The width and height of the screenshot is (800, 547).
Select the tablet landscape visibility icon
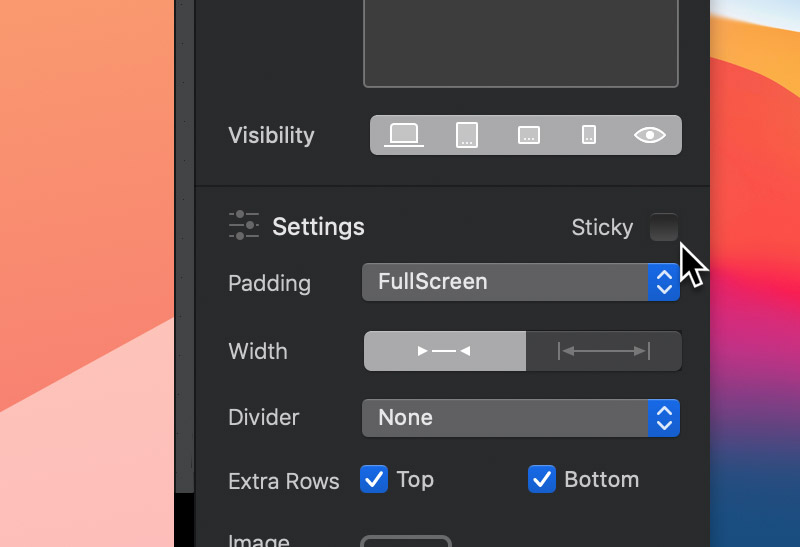(x=529, y=135)
